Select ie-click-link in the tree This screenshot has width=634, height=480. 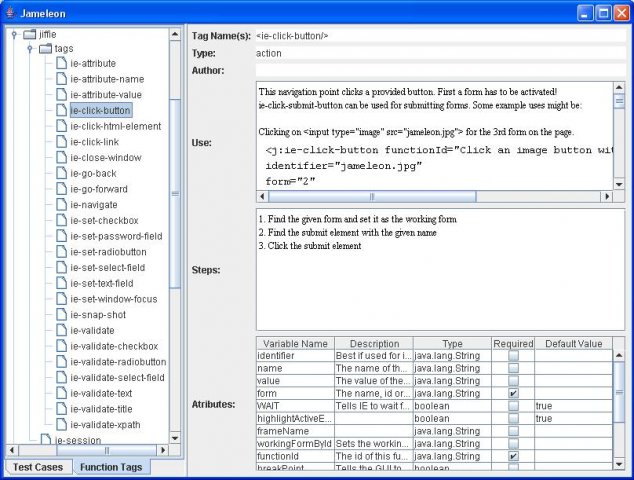94,142
